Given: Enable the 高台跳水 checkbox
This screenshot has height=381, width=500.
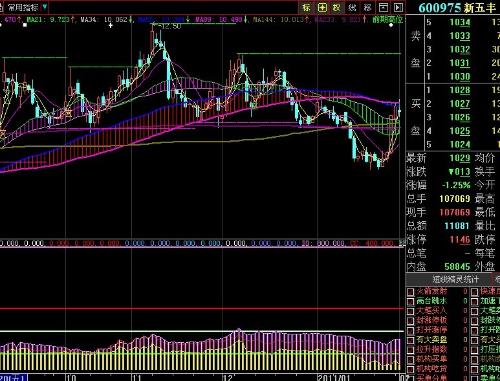Looking at the screenshot, I should coord(410,302).
